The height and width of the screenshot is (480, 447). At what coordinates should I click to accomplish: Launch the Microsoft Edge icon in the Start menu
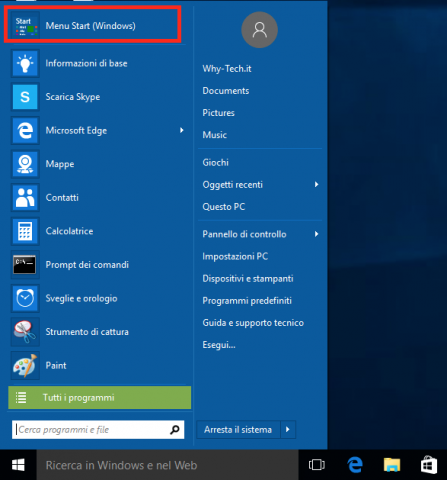click(x=25, y=130)
